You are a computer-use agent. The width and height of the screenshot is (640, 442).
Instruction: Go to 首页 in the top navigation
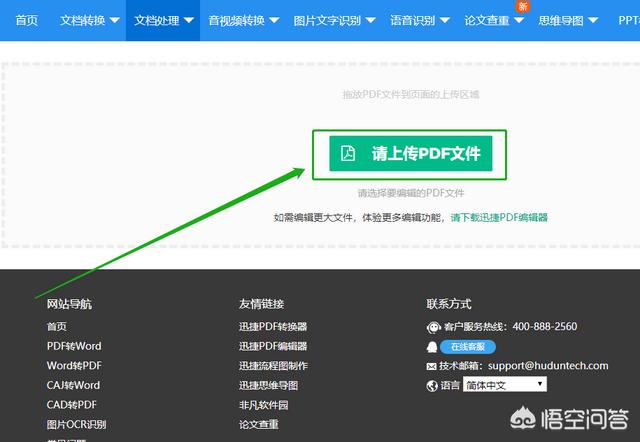(27, 20)
